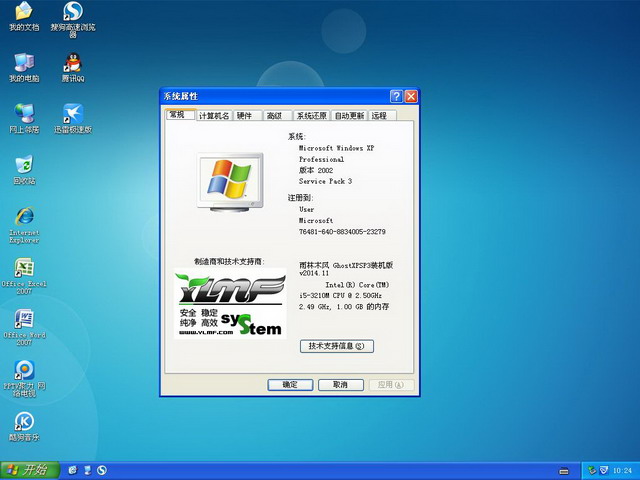Click the 取消 button
The width and height of the screenshot is (640, 480).
click(340, 384)
